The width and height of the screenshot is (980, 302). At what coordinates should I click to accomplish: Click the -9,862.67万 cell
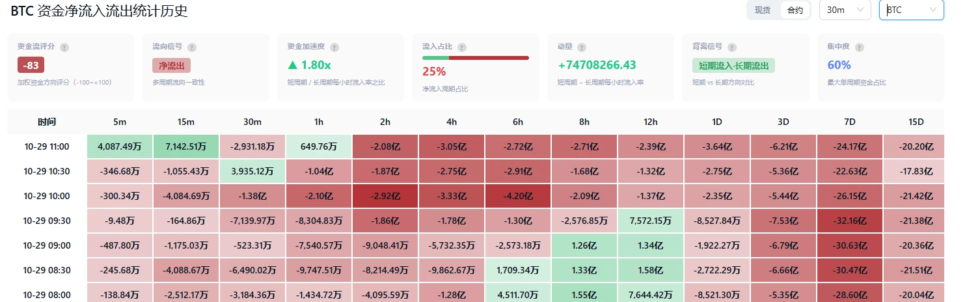[x=452, y=270]
